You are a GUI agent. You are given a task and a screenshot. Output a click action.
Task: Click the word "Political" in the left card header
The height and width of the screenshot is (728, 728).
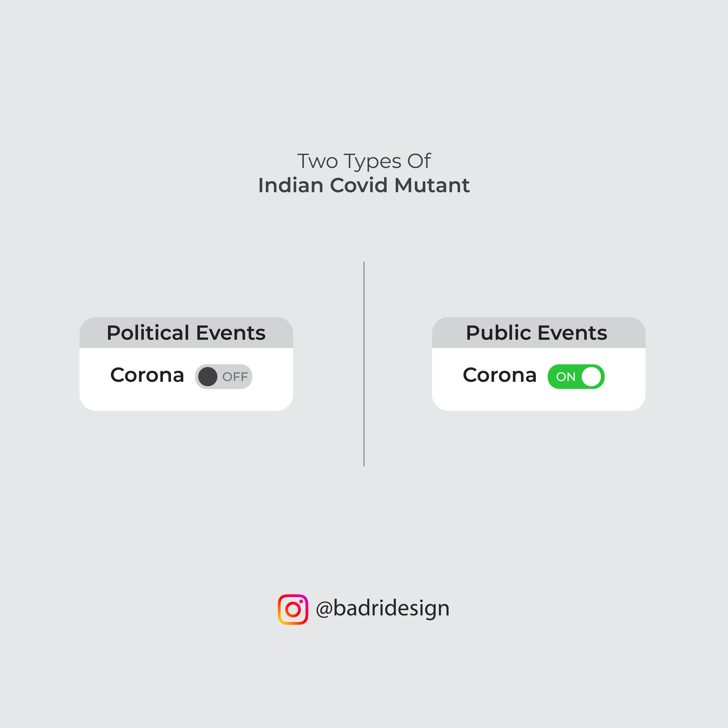click(x=148, y=333)
